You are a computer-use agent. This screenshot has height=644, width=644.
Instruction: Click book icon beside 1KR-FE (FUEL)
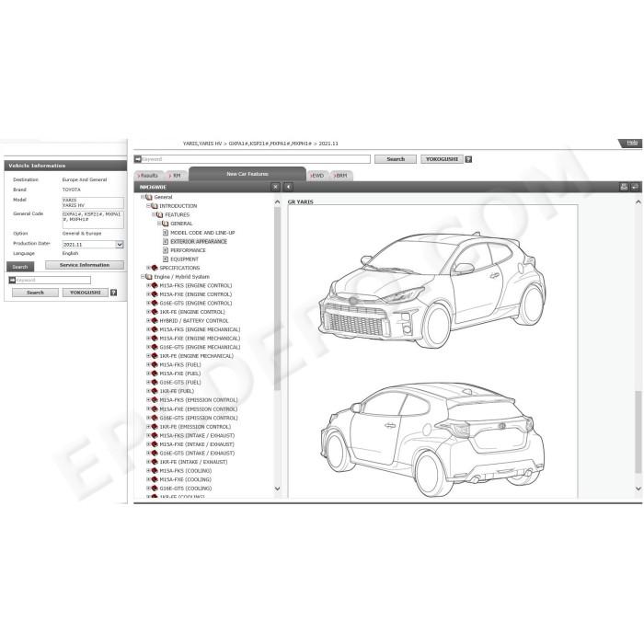[x=155, y=391]
